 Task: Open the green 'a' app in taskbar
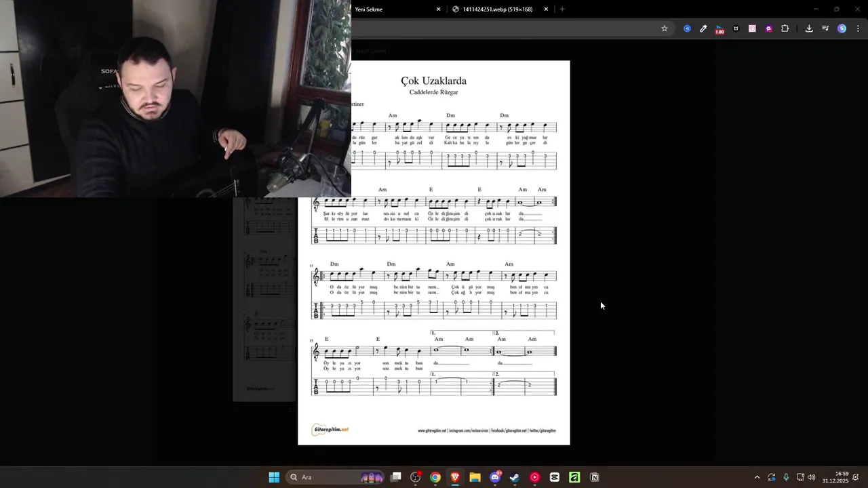point(574,477)
